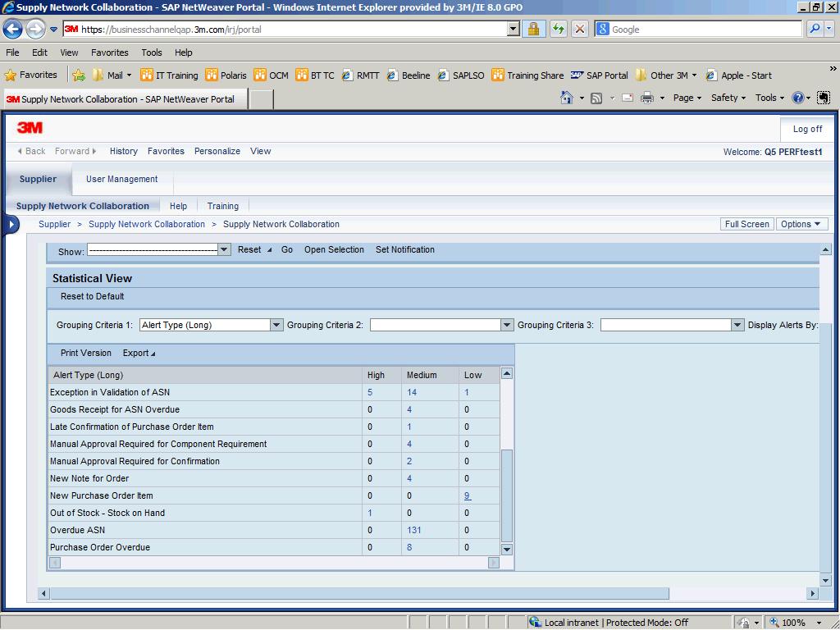840x630 pixels.
Task: Click the IE Help question mark icon
Action: [x=797, y=98]
